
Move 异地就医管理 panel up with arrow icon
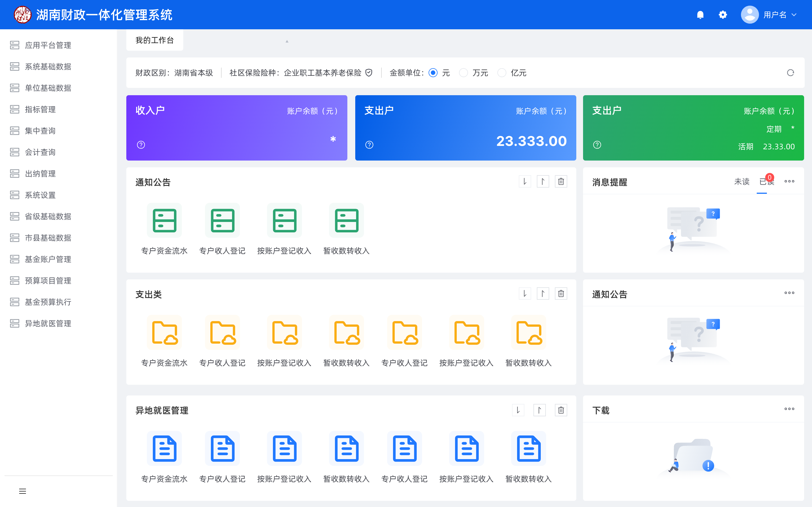click(539, 410)
